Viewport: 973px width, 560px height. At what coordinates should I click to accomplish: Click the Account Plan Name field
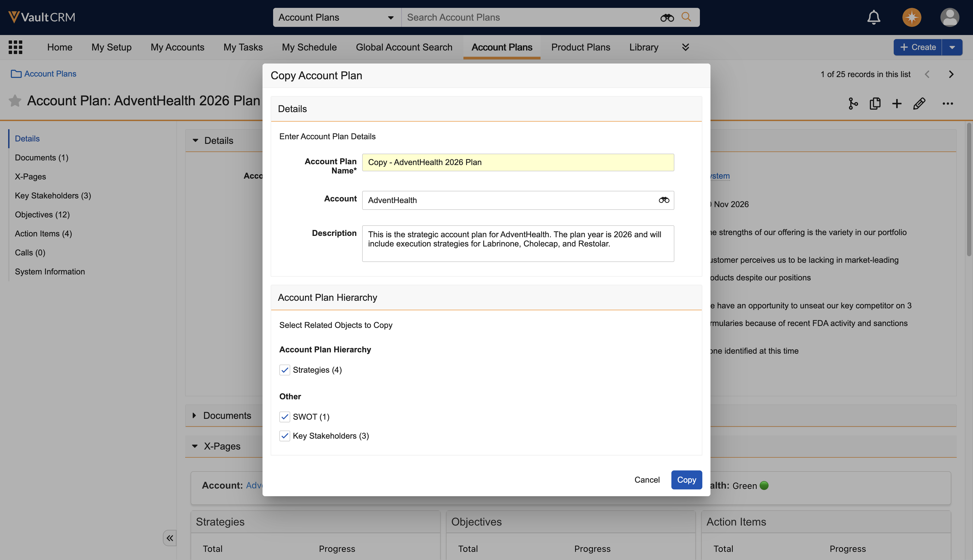(518, 162)
